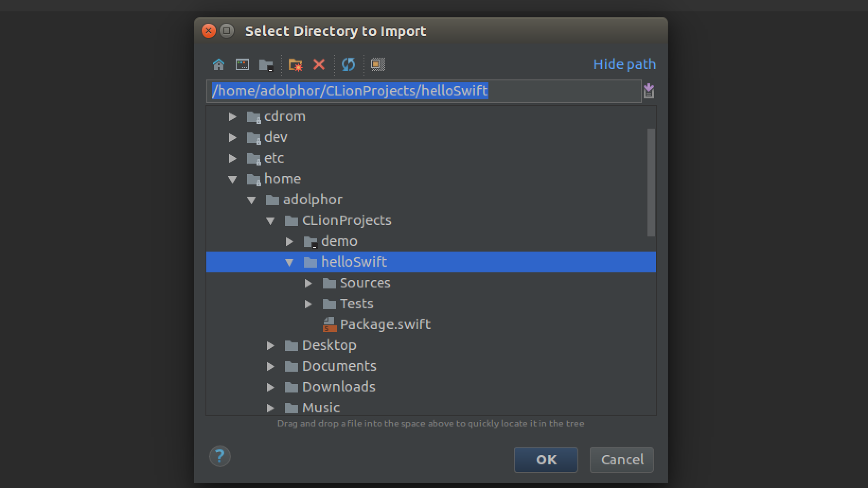
Task: Close the Select Directory dialog
Action: coord(208,31)
